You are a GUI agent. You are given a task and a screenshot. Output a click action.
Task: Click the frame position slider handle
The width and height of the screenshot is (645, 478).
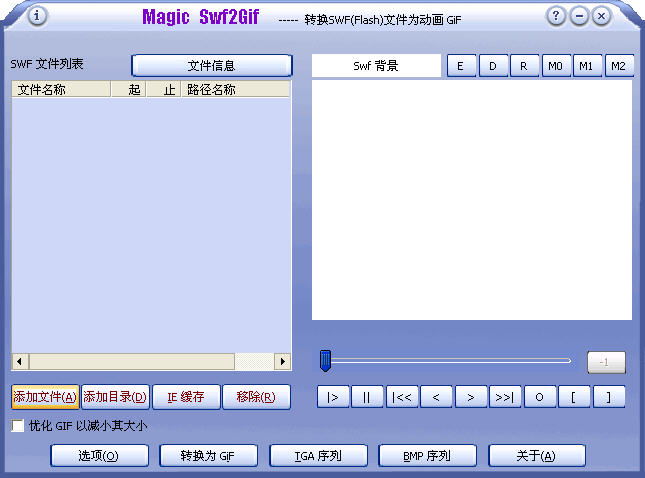coord(325,360)
